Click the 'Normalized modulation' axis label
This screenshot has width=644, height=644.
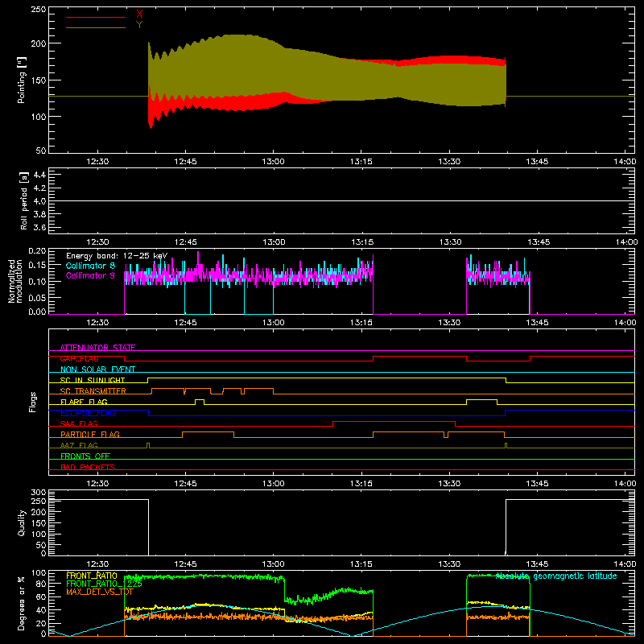click(x=15, y=281)
